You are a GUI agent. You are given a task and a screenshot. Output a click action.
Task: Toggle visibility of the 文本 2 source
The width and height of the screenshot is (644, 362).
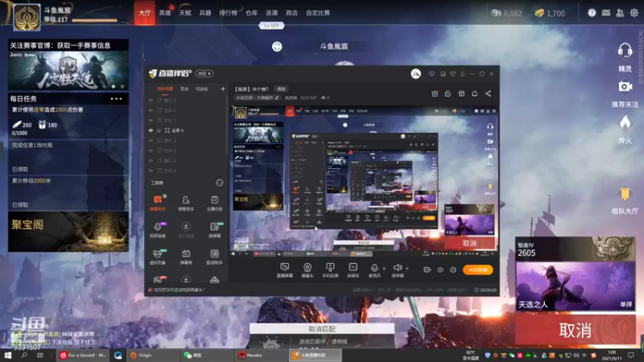click(151, 110)
